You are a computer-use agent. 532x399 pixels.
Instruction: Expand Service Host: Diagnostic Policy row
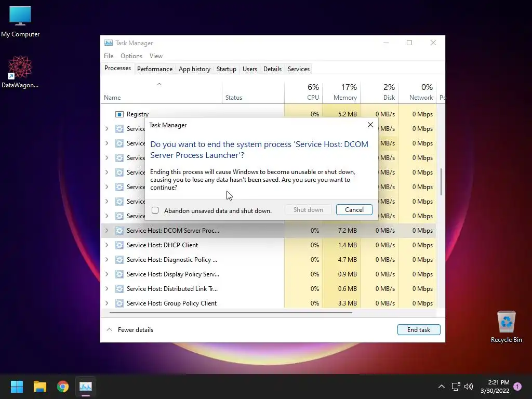[107, 260]
